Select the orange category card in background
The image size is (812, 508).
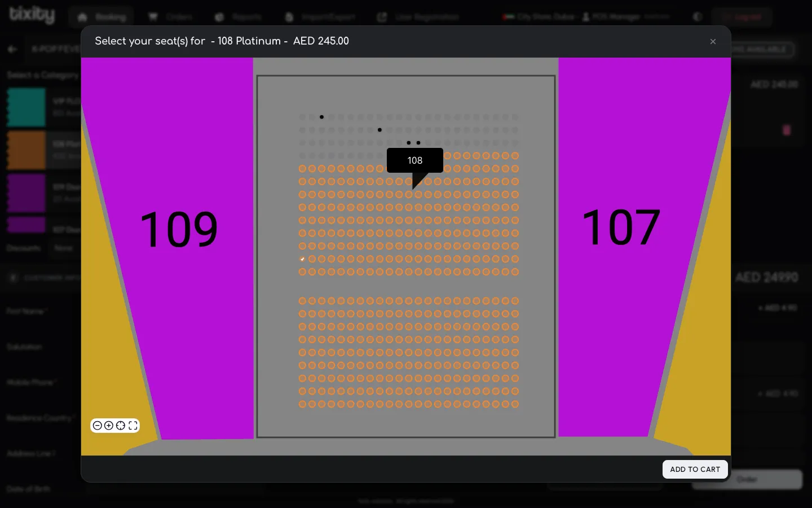tap(26, 150)
